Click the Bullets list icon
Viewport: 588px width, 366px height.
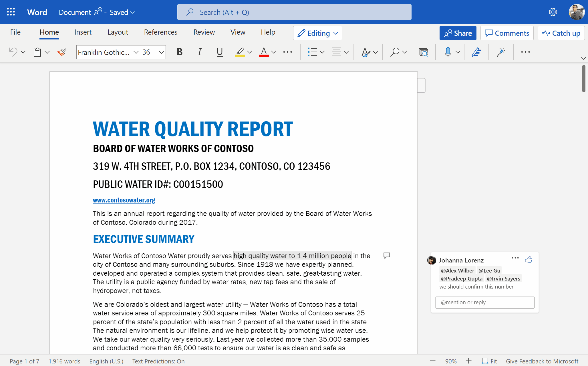point(312,52)
